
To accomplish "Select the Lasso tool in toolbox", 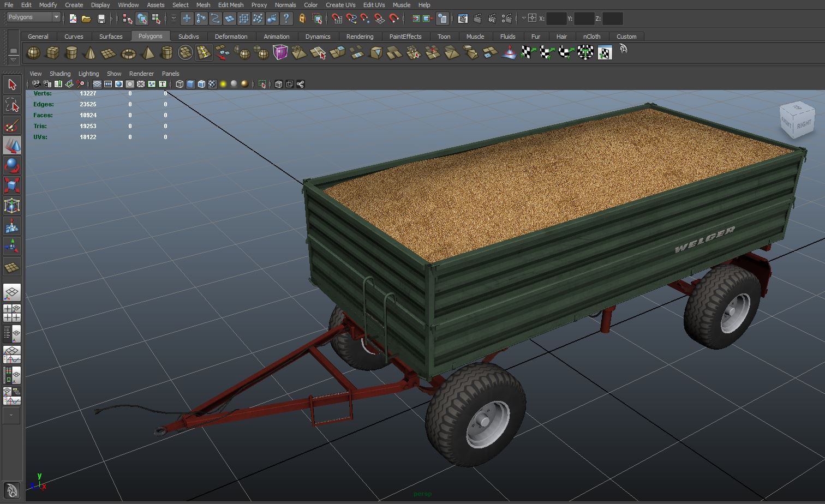I will coord(11,105).
